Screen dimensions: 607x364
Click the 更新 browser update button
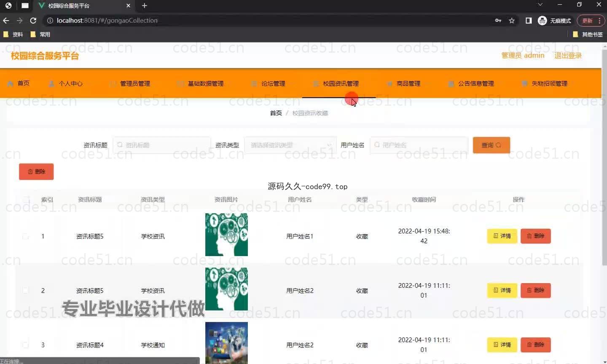pyautogui.click(x=591, y=21)
